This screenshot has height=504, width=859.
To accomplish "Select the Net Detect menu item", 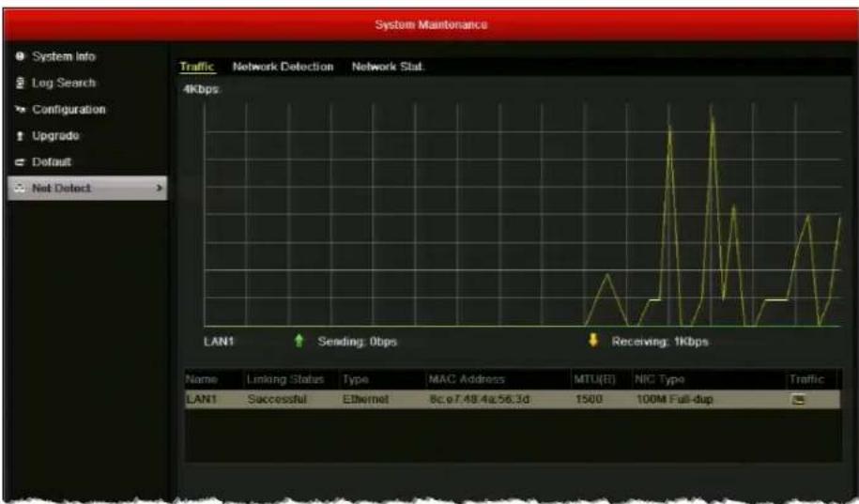I will [87, 188].
